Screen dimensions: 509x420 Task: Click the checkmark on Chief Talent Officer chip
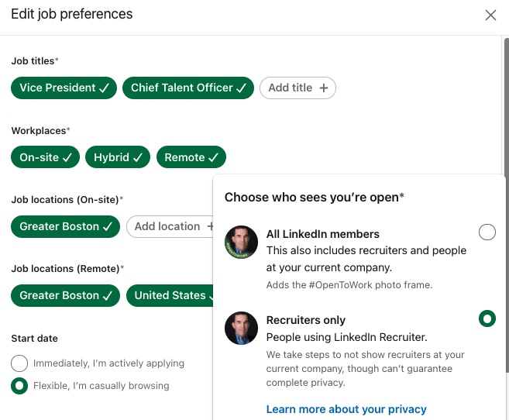241,88
